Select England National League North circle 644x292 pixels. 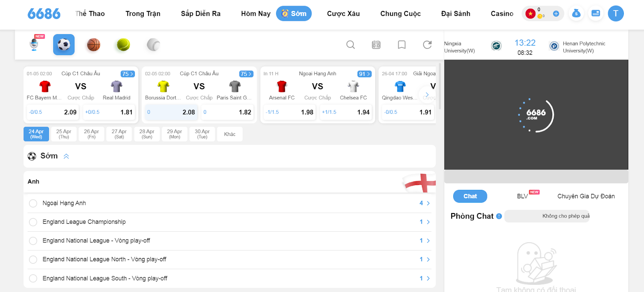pos(33,259)
